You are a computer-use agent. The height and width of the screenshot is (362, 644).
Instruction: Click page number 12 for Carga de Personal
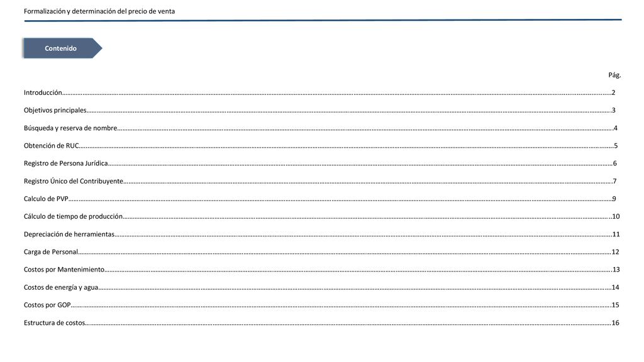[615, 252]
